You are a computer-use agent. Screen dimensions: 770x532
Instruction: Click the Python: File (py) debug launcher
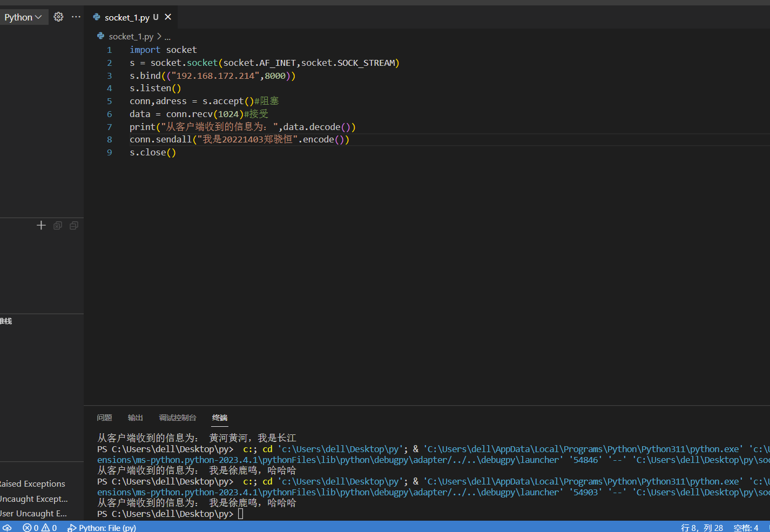click(x=102, y=528)
